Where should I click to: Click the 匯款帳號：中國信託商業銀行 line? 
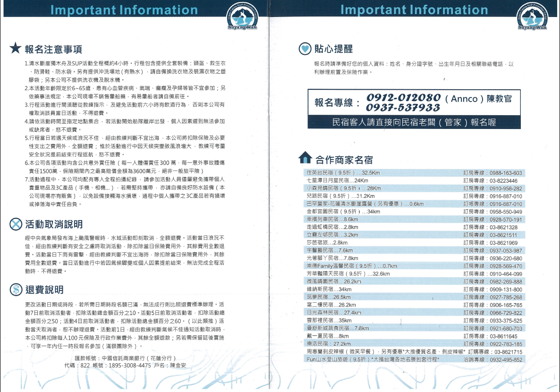click(x=125, y=358)
